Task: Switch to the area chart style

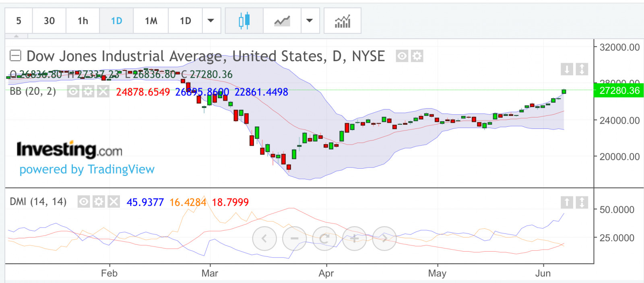Action: point(282,21)
